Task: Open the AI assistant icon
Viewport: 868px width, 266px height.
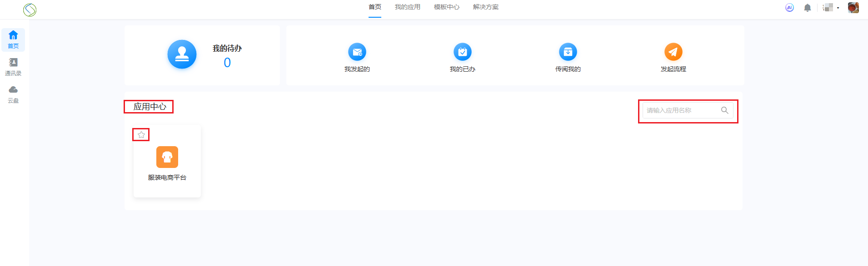Action: 789,8
